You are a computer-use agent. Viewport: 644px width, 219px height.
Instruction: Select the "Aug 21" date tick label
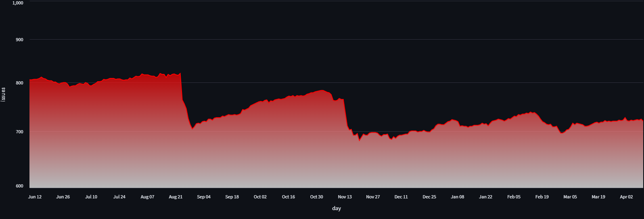click(176, 197)
